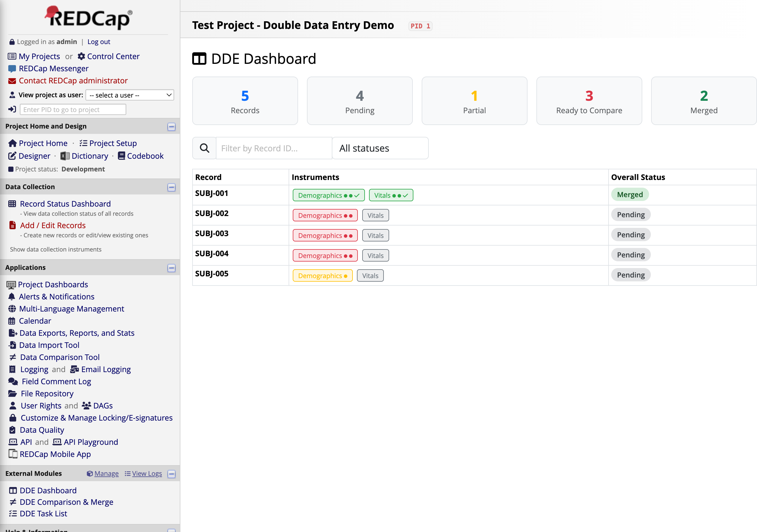Screen dimensions: 757x532
Task: Click the Record Status Dashboard grid icon
Action: pyautogui.click(x=12, y=204)
